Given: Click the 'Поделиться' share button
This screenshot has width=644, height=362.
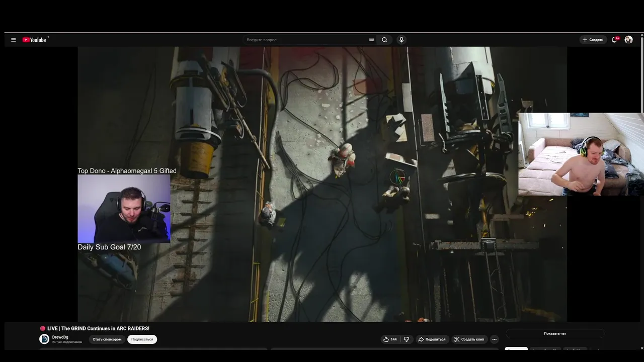Looking at the screenshot, I should tap(432, 339).
